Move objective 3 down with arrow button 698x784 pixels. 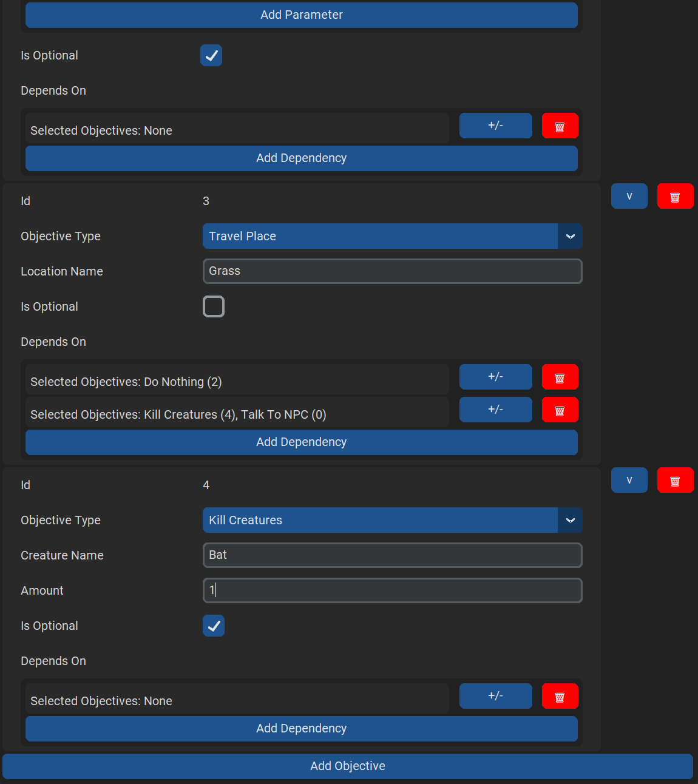click(x=629, y=197)
